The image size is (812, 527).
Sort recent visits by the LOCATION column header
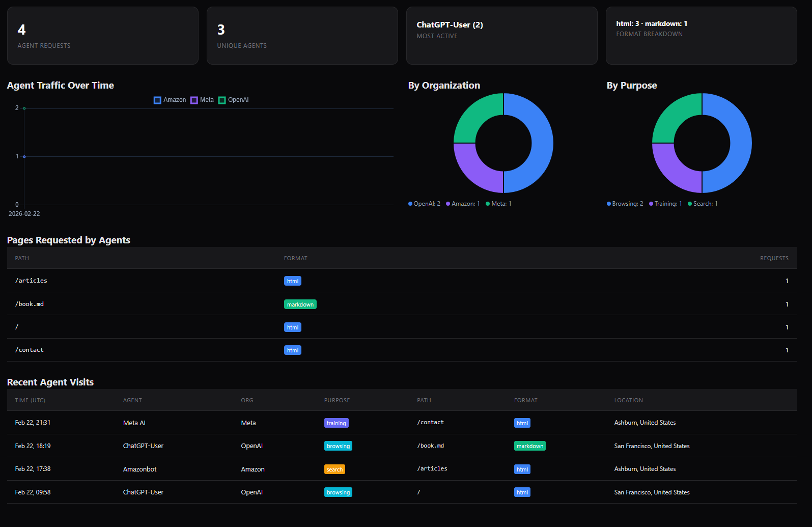pyautogui.click(x=628, y=400)
